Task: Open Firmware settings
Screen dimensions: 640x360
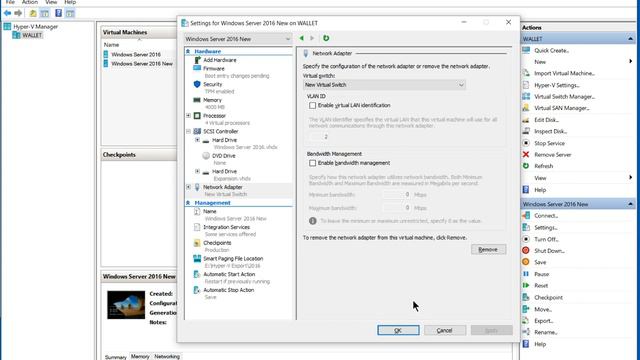Action: (x=214, y=69)
